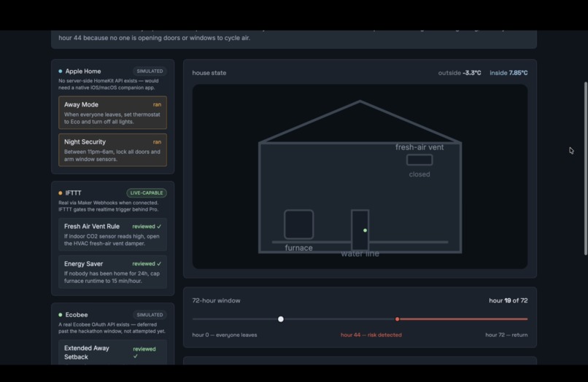Open the Extended Away Setback card
Screen dimensions: 588x382
point(112,352)
